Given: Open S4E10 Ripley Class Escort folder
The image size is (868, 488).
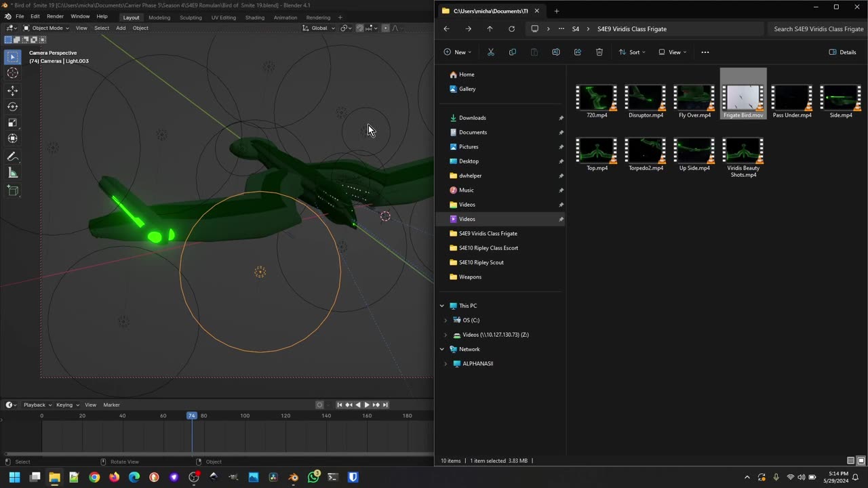Looking at the screenshot, I should point(488,248).
